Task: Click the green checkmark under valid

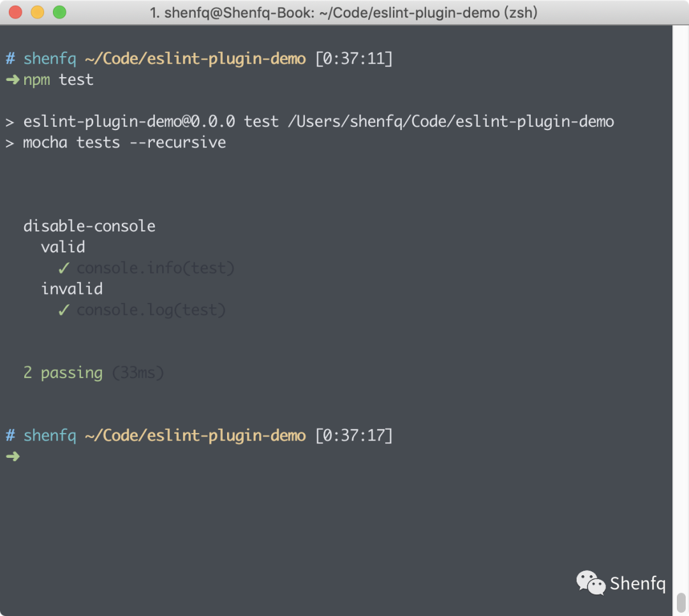Action: tap(64, 268)
